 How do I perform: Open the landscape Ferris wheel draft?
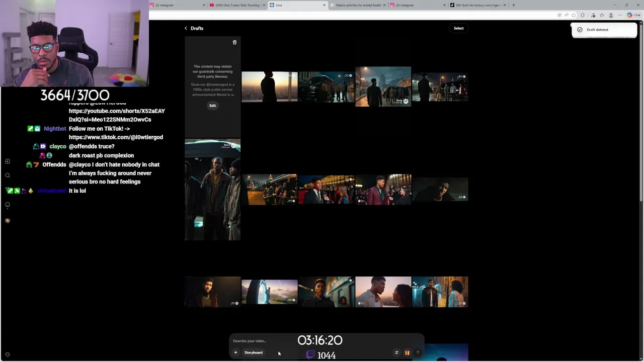click(x=269, y=292)
